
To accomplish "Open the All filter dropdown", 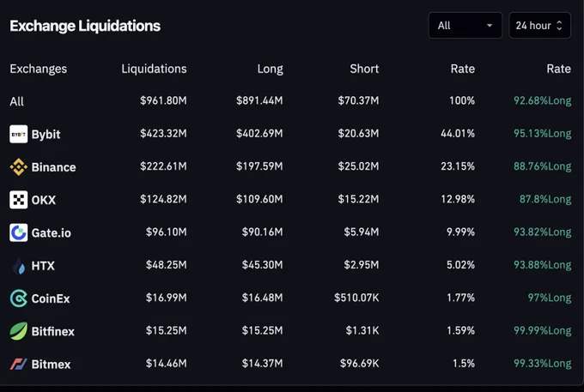I will coord(465,25).
